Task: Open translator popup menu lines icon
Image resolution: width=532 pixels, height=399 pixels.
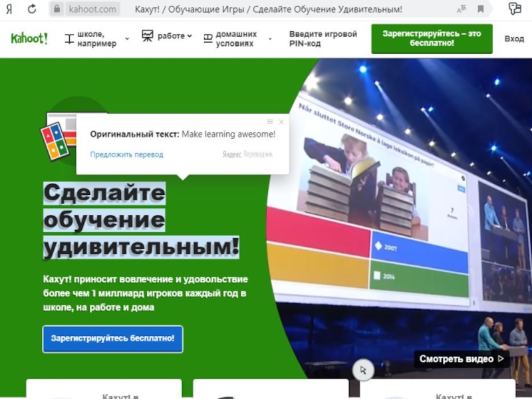Action: [x=270, y=122]
